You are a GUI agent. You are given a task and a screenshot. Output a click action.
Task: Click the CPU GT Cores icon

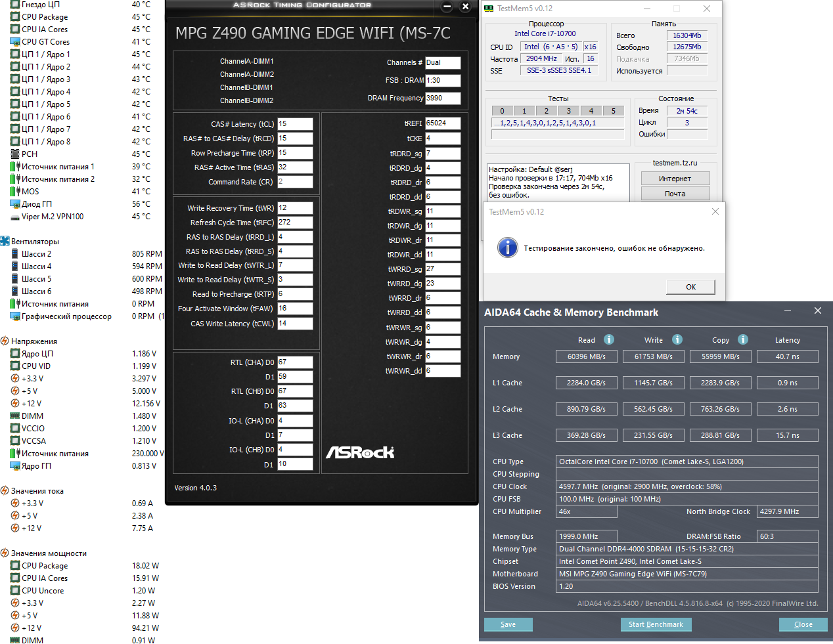[15, 41]
